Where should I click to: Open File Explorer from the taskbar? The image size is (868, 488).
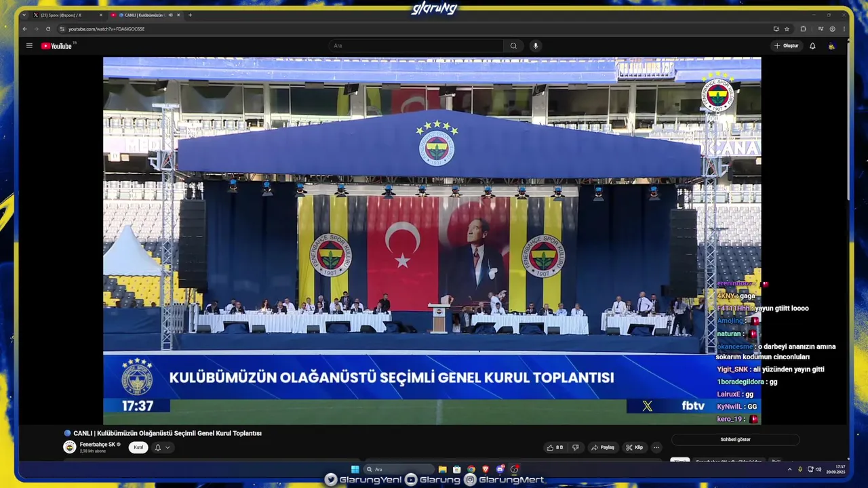click(442, 469)
